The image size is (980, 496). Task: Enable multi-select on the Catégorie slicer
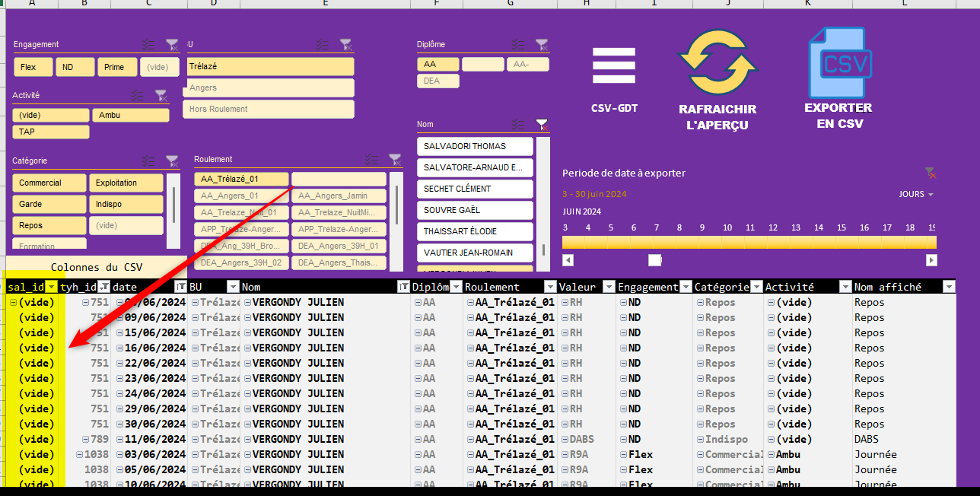click(x=148, y=161)
